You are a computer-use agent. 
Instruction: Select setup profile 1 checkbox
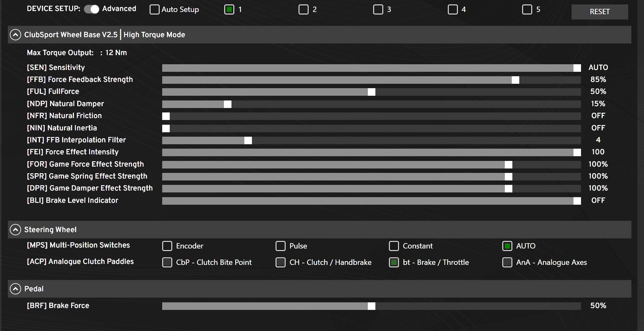tap(229, 9)
